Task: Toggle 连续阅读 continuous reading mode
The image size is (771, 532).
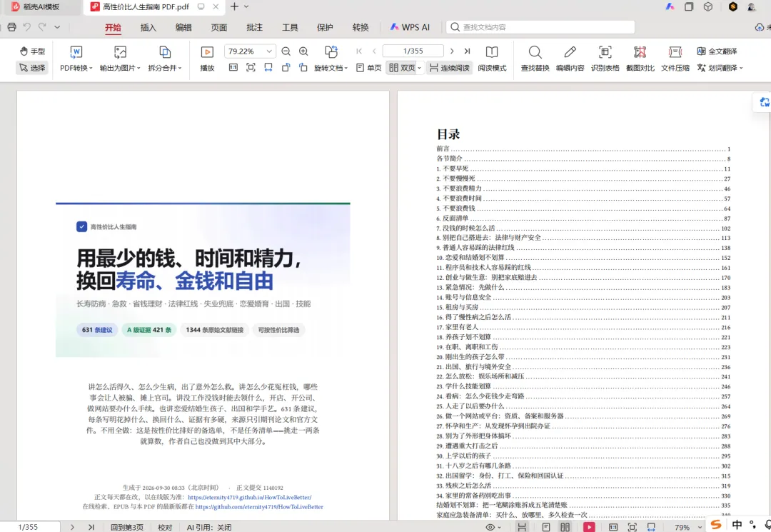Action: [450, 68]
